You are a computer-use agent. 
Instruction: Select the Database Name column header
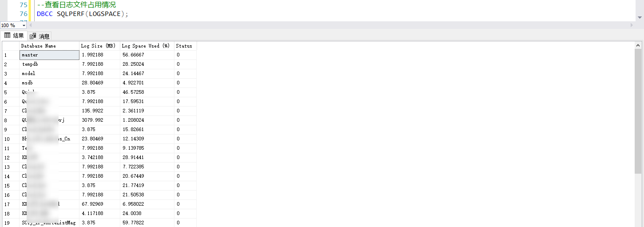(49, 46)
